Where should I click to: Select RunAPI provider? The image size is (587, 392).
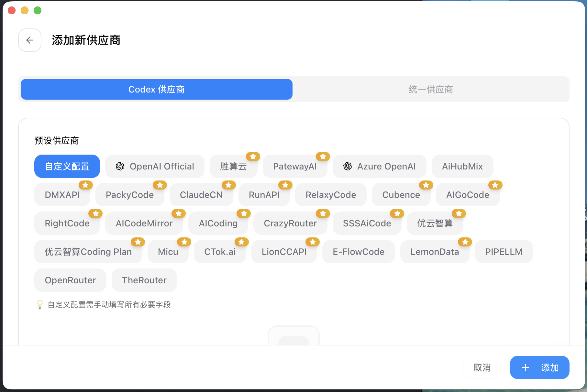pos(264,195)
